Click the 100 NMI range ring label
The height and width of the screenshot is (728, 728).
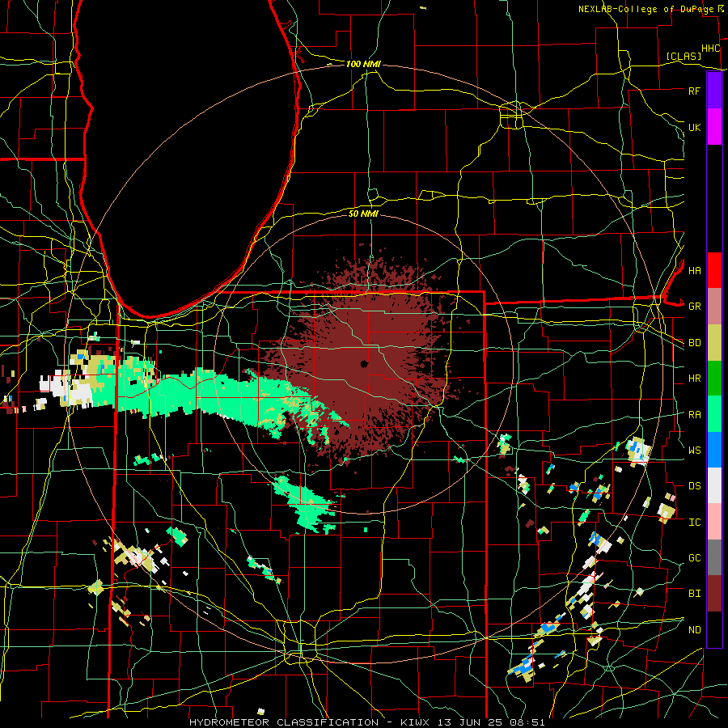coord(363,64)
